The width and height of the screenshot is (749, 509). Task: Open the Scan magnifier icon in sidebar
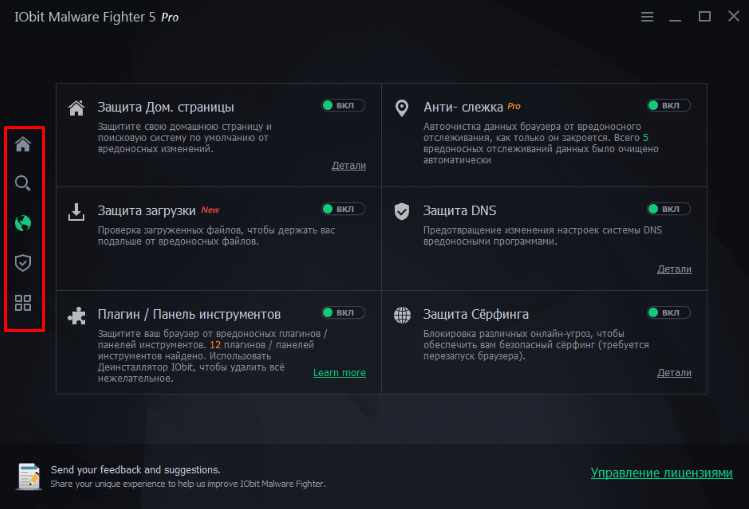click(x=23, y=183)
